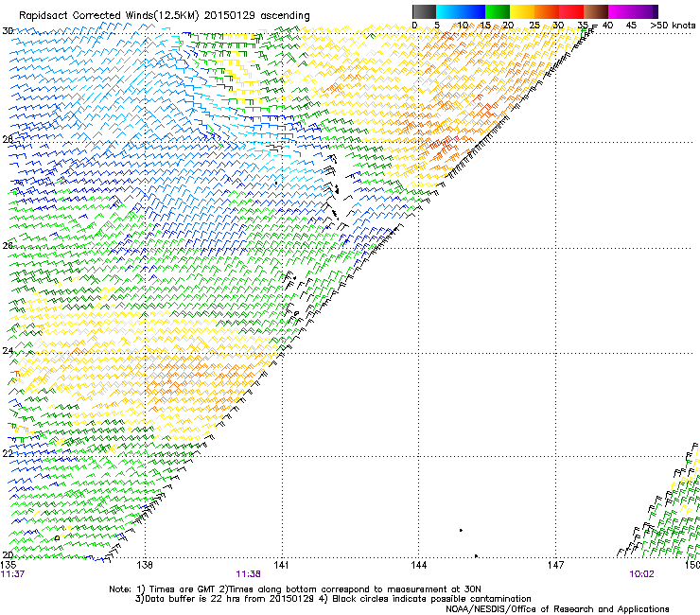The width and height of the screenshot is (700, 615).
Task: Click the longitude label '141'
Action: pyautogui.click(x=281, y=565)
